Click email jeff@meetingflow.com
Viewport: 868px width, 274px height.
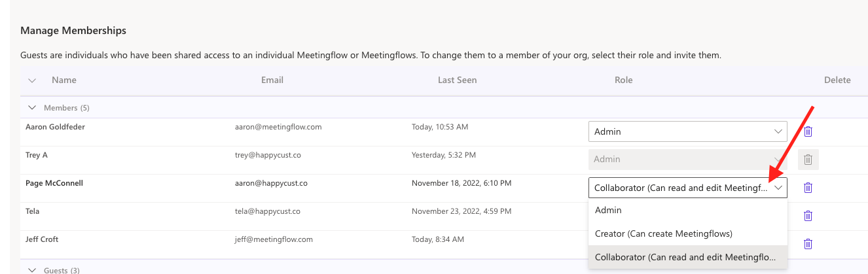274,239
